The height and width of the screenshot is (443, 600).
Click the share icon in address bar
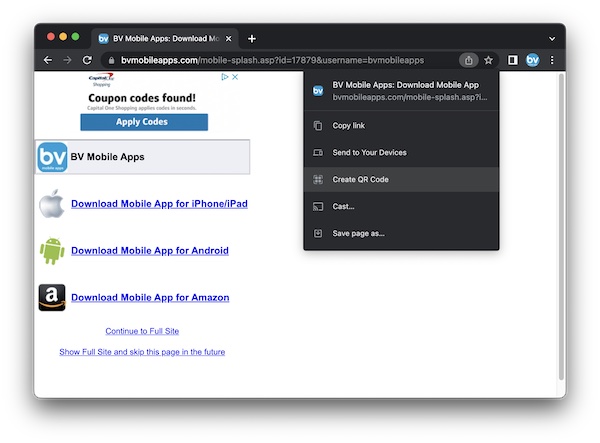coord(468,60)
